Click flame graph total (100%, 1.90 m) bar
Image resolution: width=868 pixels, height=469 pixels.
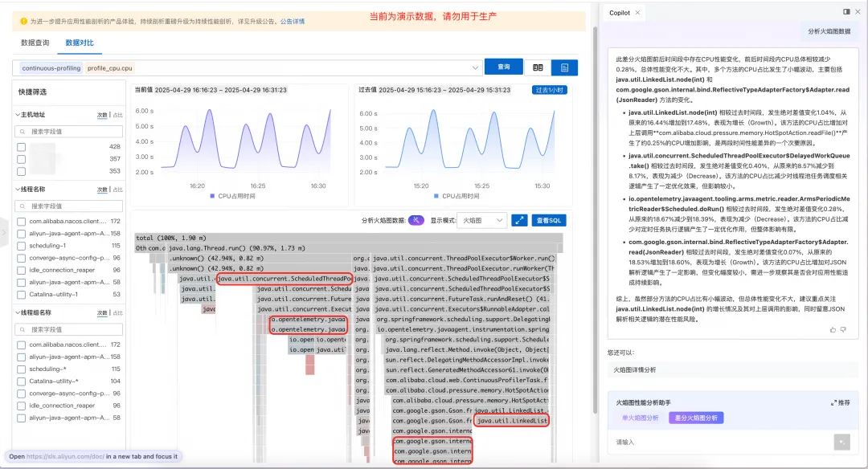click(x=349, y=238)
